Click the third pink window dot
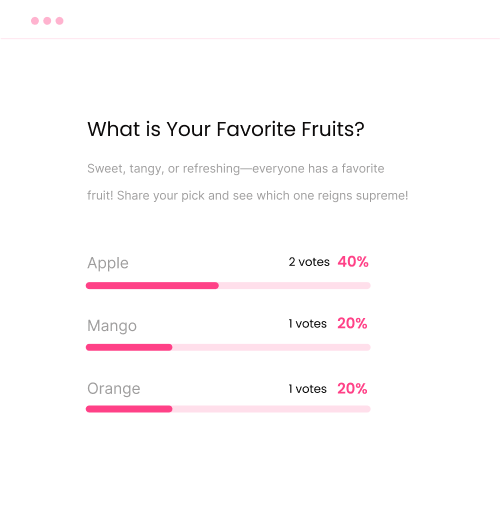The width and height of the screenshot is (500, 512). tap(59, 21)
